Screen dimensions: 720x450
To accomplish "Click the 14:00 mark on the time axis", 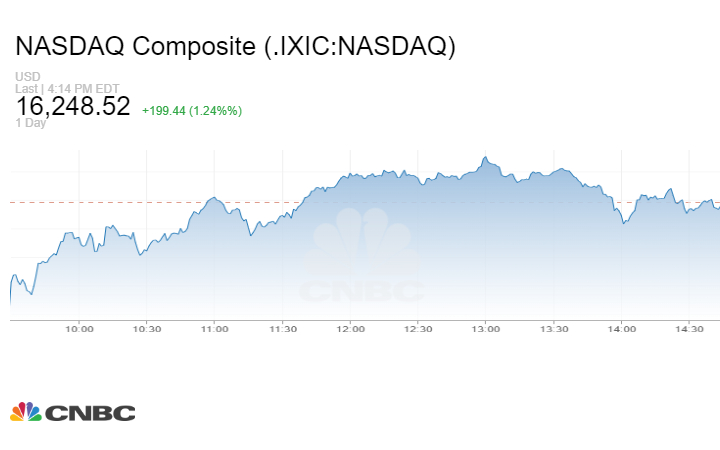I will tap(621, 329).
